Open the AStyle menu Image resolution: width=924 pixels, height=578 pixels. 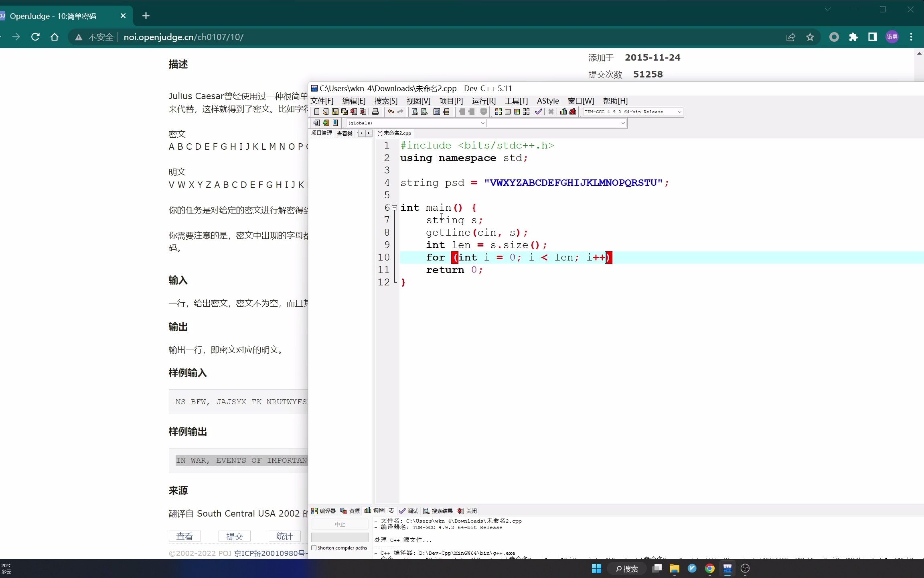coord(548,101)
